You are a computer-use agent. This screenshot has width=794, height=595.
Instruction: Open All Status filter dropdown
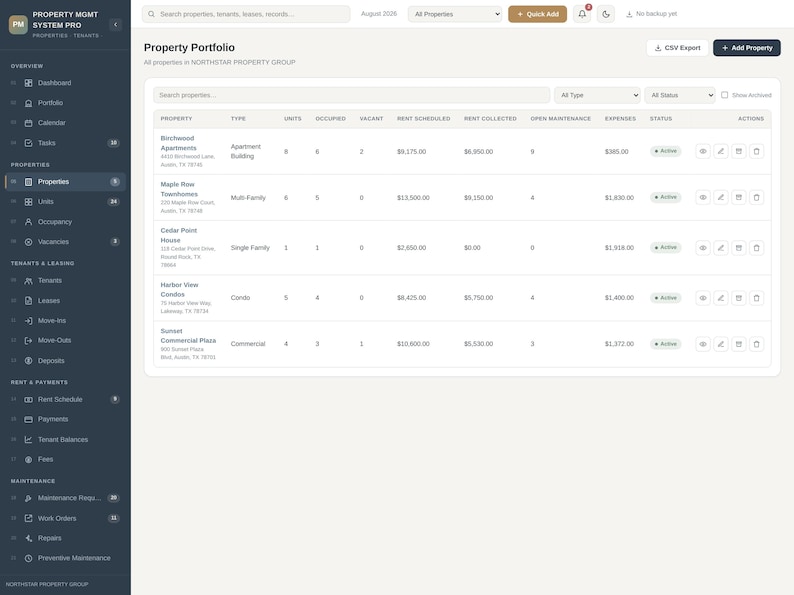click(x=680, y=95)
